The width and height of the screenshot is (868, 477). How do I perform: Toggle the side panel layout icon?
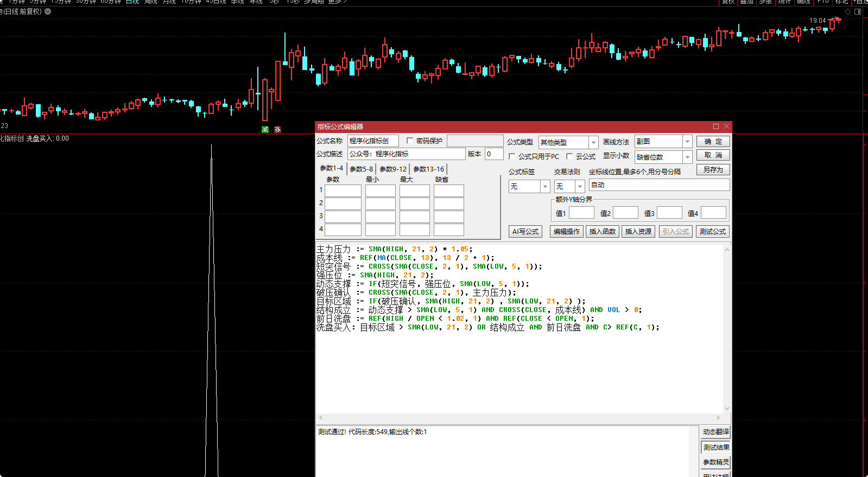(858, 11)
